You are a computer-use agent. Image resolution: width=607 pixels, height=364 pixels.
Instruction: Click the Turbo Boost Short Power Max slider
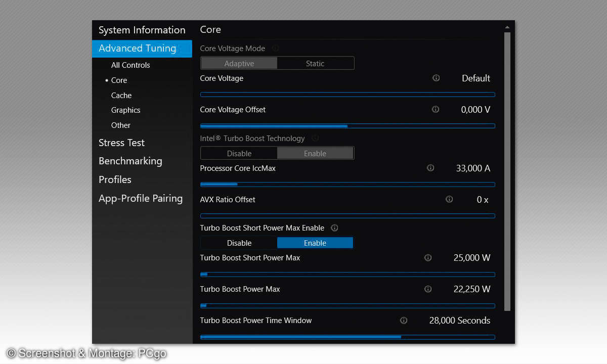pyautogui.click(x=348, y=275)
